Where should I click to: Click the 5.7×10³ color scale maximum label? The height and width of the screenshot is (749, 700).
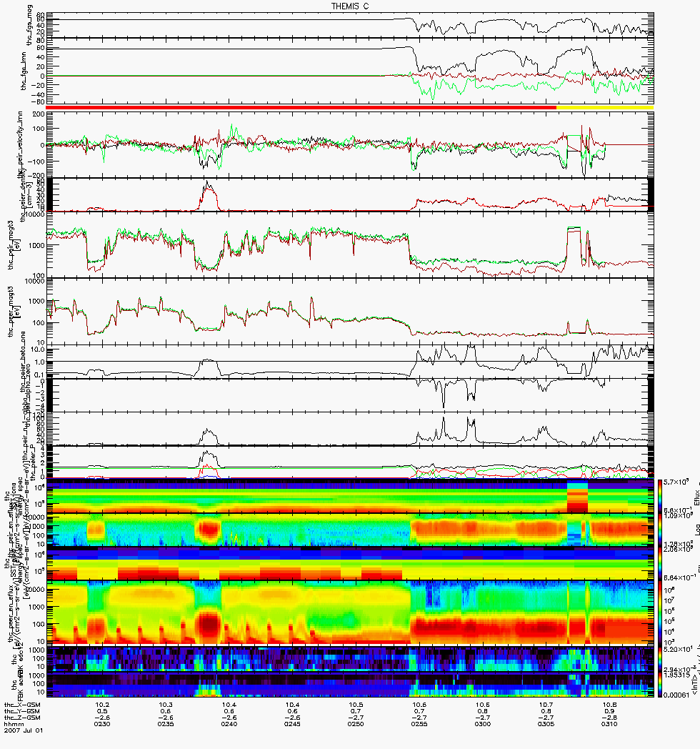[x=675, y=482]
